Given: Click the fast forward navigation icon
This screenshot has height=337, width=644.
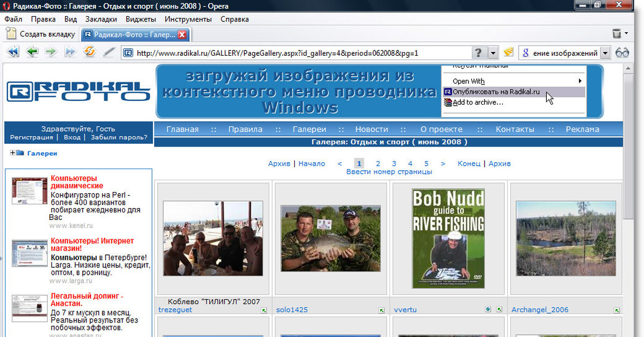Looking at the screenshot, I should 70,52.
